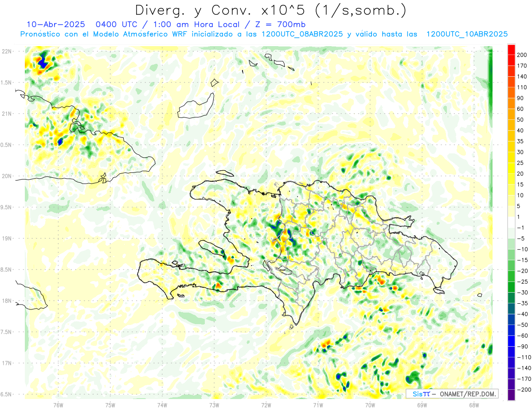Click the '20N' latitude label
532x411 pixels.
6,176
